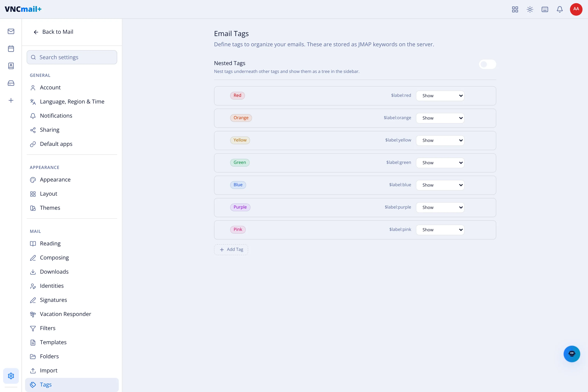Open the AA user avatar menu
The height and width of the screenshot is (392, 588).
click(x=576, y=9)
